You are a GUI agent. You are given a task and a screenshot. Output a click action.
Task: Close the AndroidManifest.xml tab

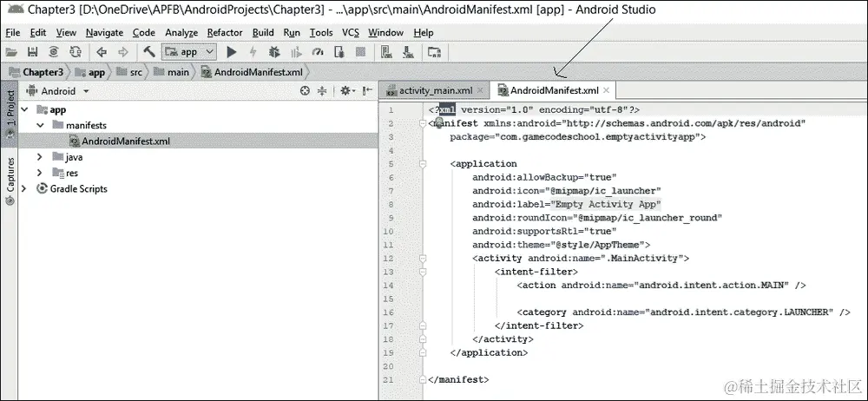point(606,90)
